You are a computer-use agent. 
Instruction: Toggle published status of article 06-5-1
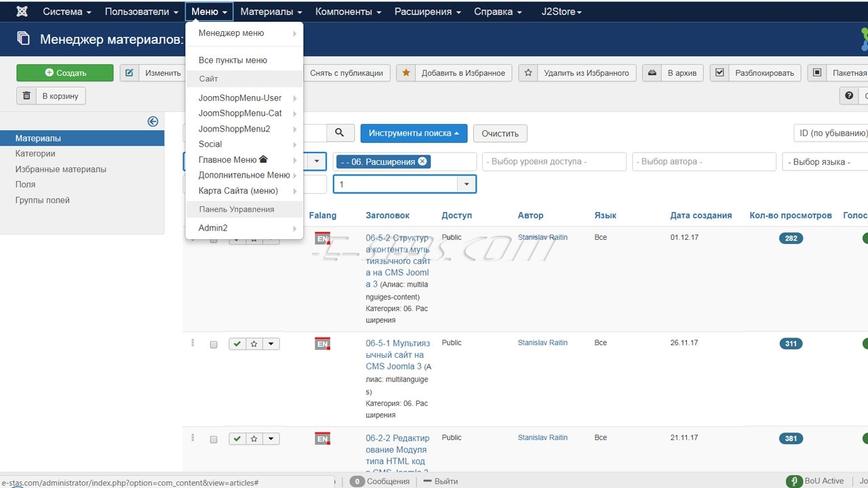pos(237,344)
